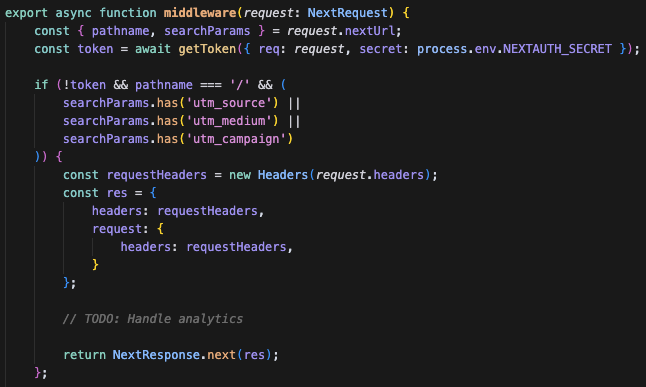Click the next method after NextResponse
The image size is (646, 387).
coord(221,355)
